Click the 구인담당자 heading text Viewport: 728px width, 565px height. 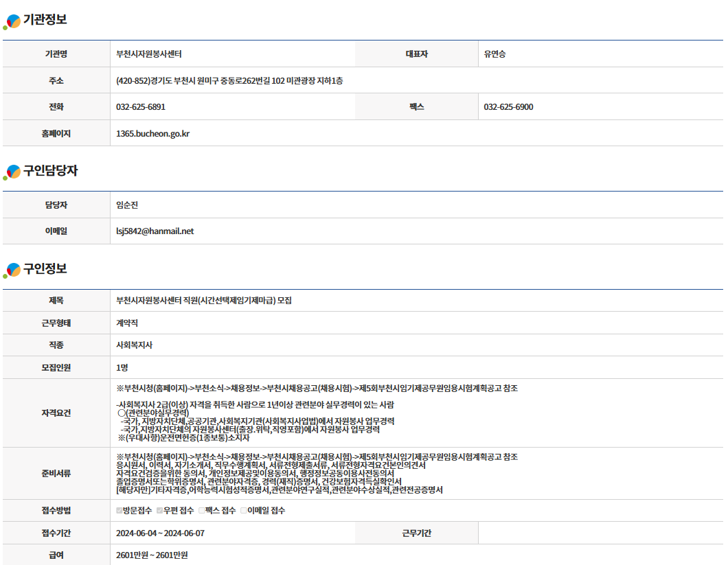[51, 170]
